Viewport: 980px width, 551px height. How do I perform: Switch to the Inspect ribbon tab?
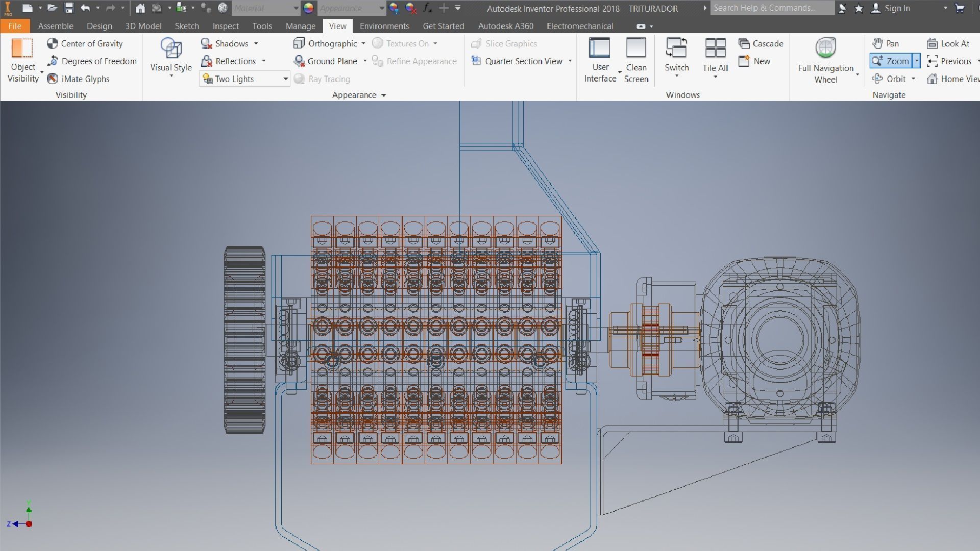tap(226, 26)
